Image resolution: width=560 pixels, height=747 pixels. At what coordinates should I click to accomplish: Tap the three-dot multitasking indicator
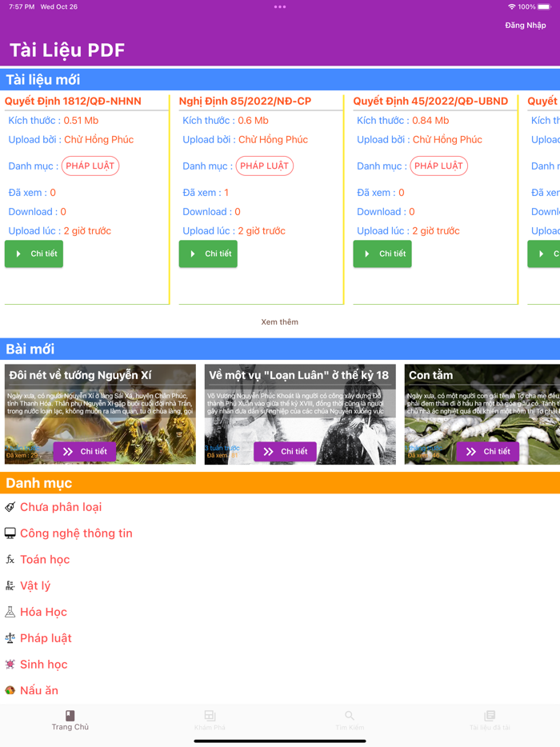(280, 6)
